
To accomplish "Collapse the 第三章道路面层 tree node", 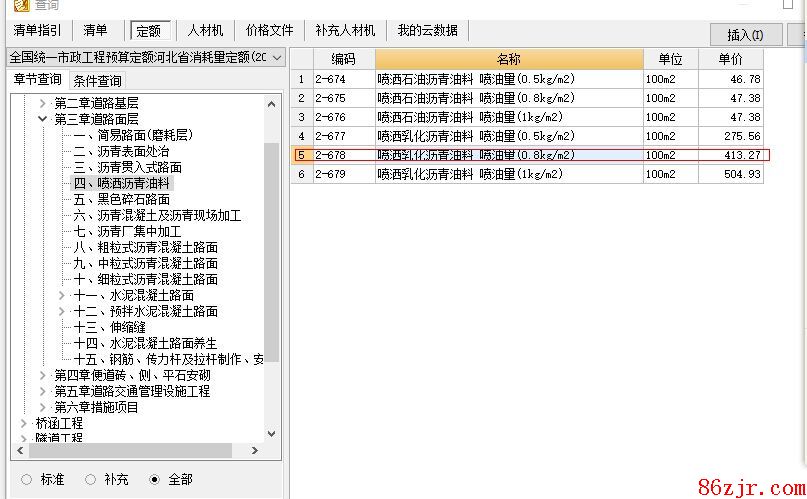I will coord(42,119).
